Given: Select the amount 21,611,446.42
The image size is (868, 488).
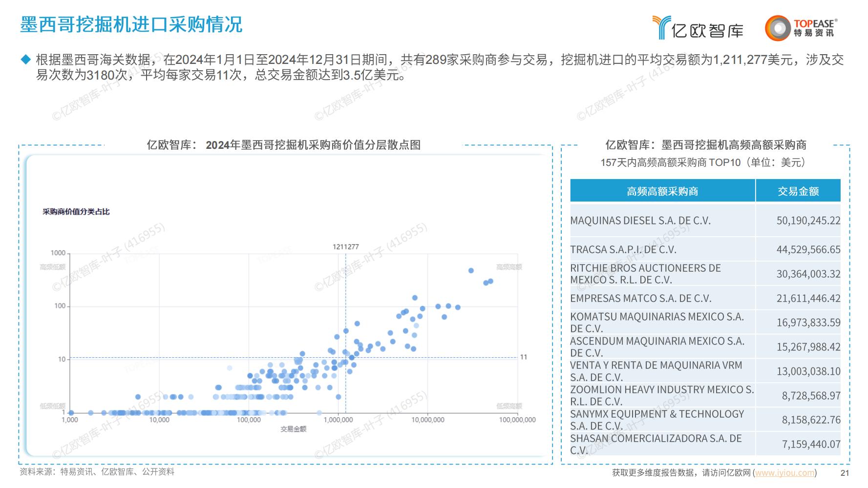Looking at the screenshot, I should tap(808, 298).
